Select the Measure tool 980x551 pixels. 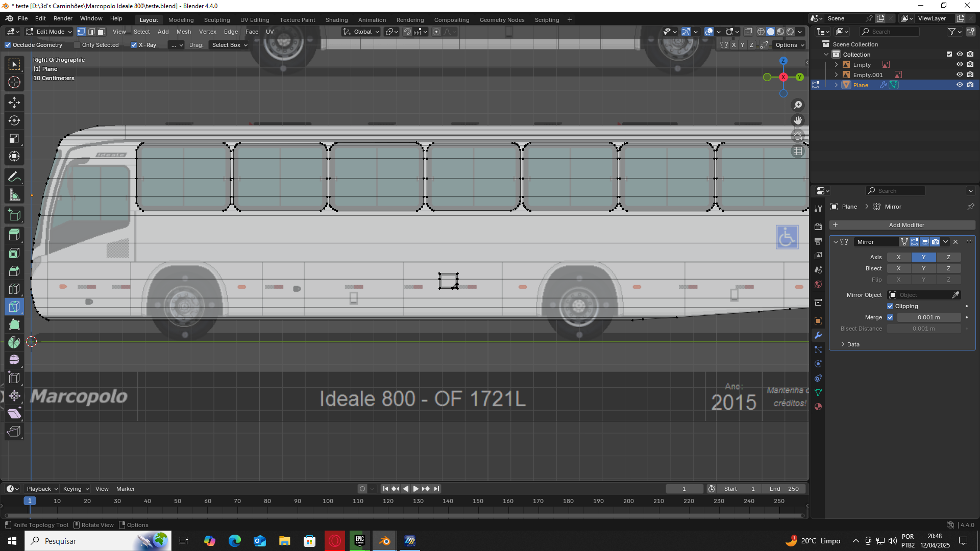[14, 195]
